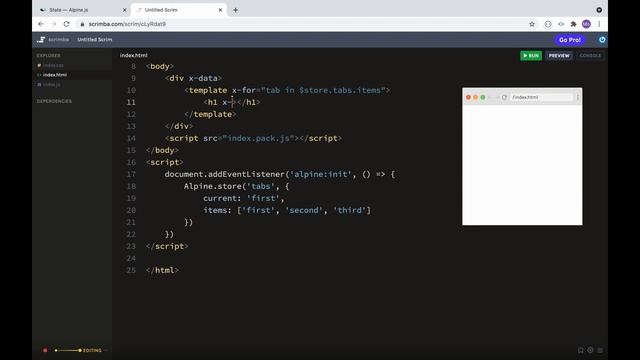This screenshot has height=360, width=640.
Task: Click the red dot in the preview mini-browser
Action: [x=469, y=97]
